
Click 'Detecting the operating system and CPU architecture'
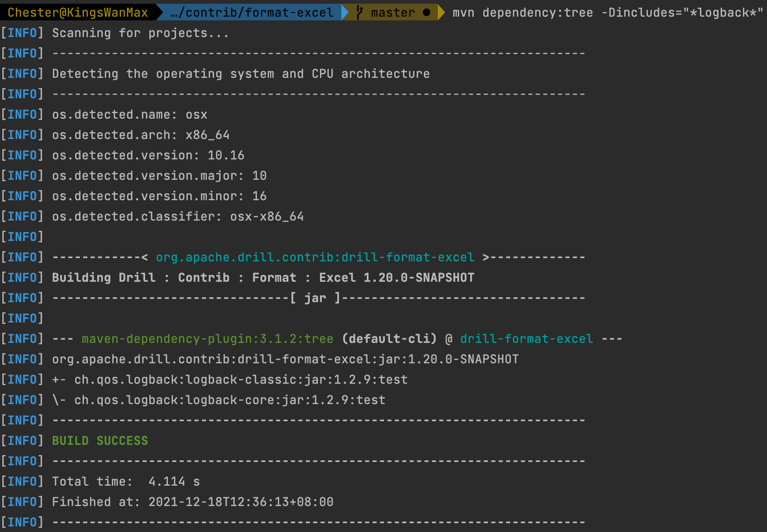[241, 74]
